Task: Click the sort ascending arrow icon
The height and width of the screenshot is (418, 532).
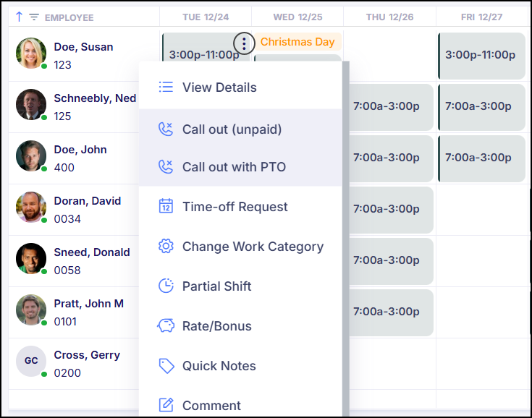Action: [x=19, y=17]
